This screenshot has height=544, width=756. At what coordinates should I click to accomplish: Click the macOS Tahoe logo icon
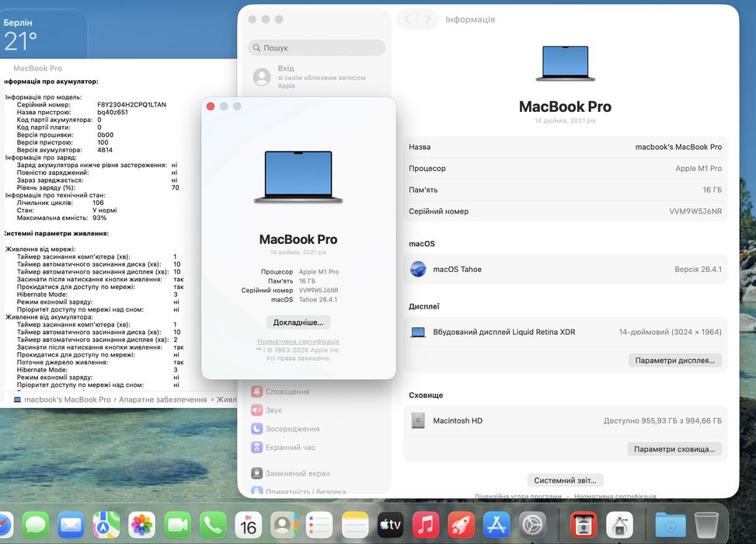[418, 269]
